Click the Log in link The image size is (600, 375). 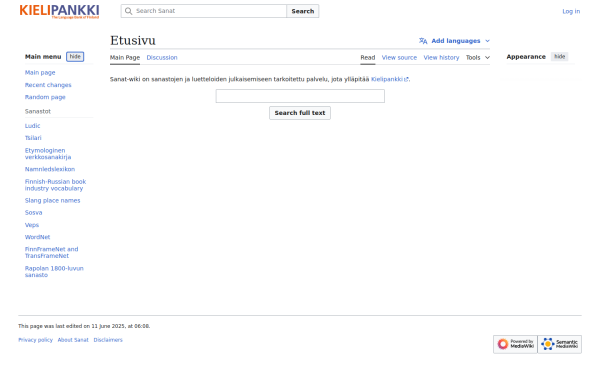point(571,11)
